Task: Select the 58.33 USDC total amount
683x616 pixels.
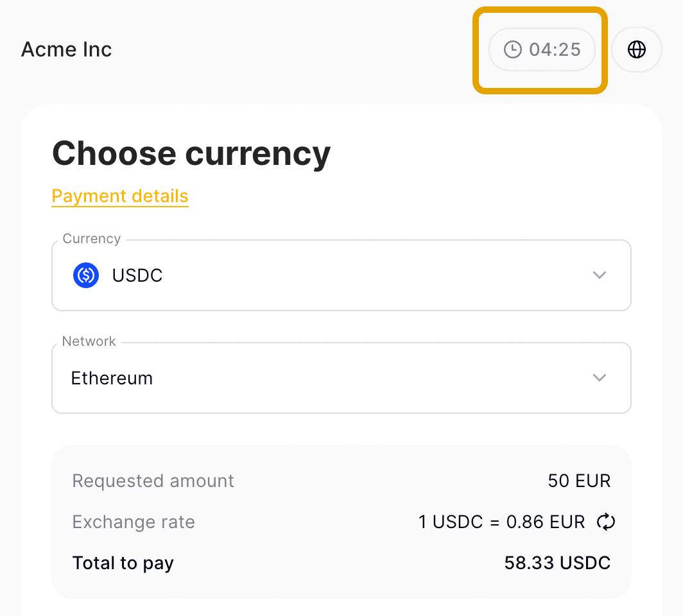Action: (557, 563)
